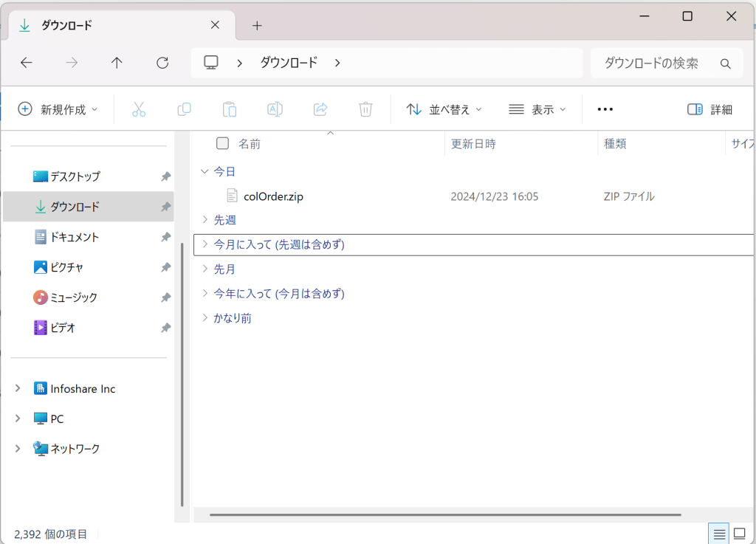Toggle the select-all checkbox beside 名前
This screenshot has height=544, width=756.
pos(222,143)
